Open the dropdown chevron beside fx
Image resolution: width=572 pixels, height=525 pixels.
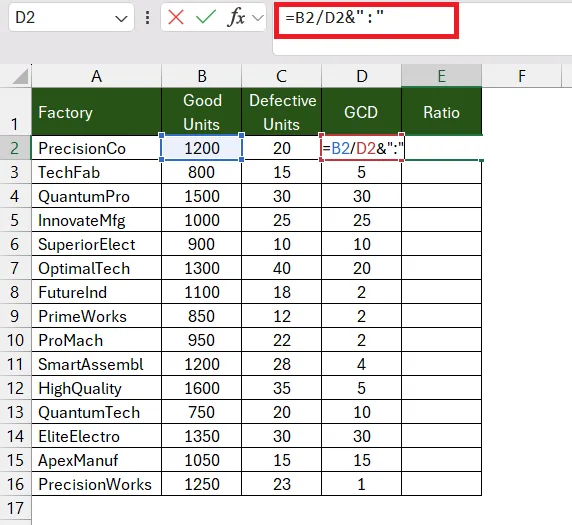(x=258, y=18)
